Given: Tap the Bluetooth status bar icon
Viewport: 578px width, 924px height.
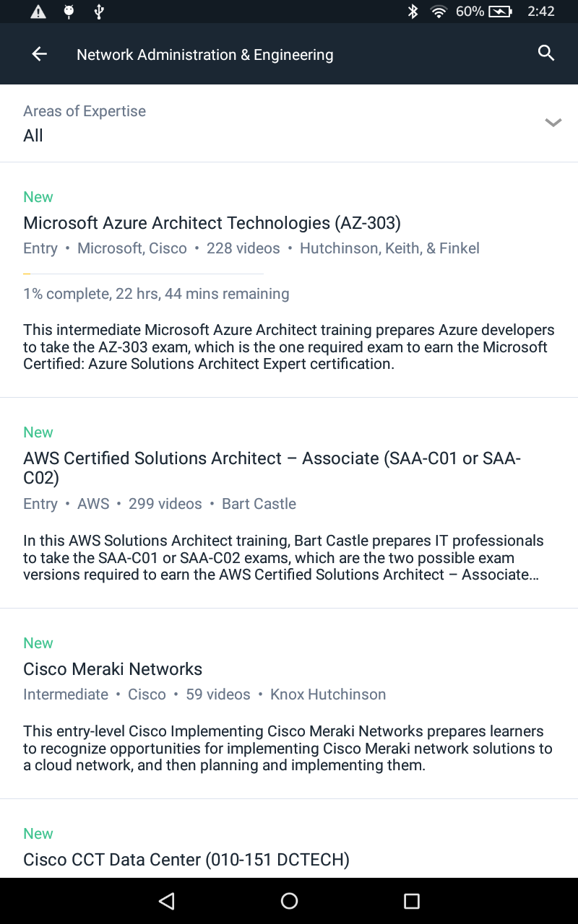Looking at the screenshot, I should coord(413,12).
